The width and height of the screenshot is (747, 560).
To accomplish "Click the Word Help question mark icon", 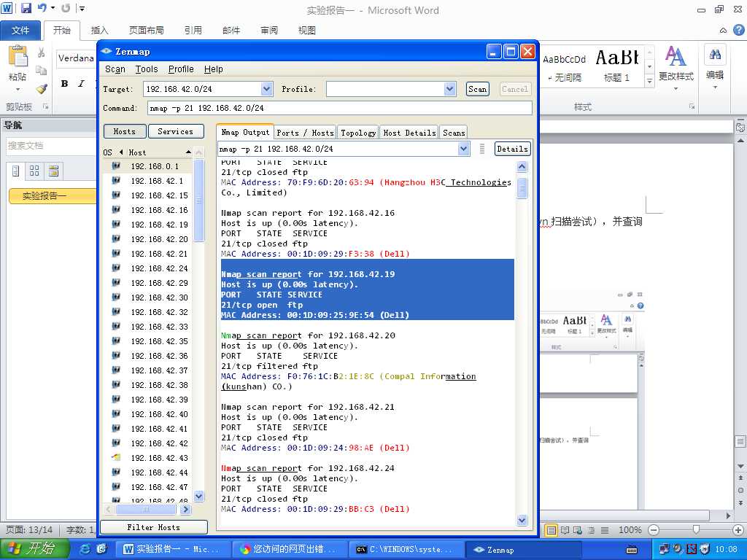I will [x=738, y=30].
